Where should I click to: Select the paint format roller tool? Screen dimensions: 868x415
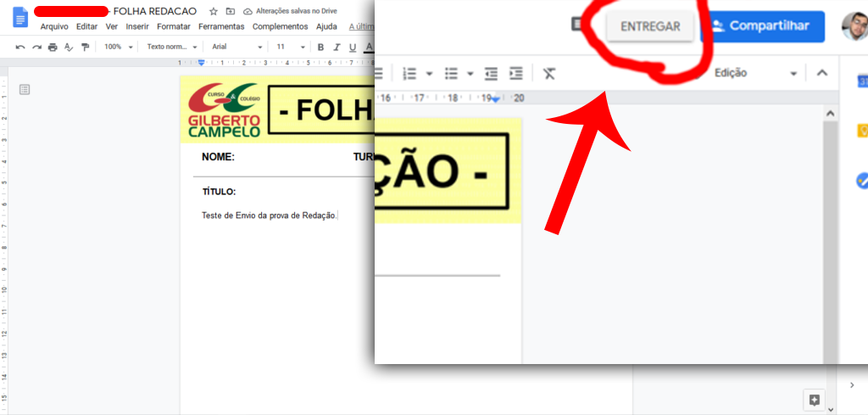[85, 47]
